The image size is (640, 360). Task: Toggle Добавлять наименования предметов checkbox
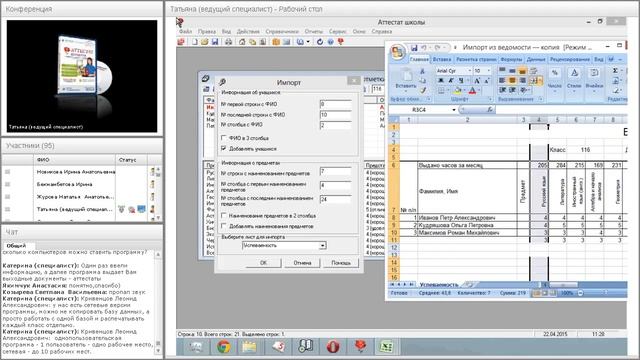224,226
